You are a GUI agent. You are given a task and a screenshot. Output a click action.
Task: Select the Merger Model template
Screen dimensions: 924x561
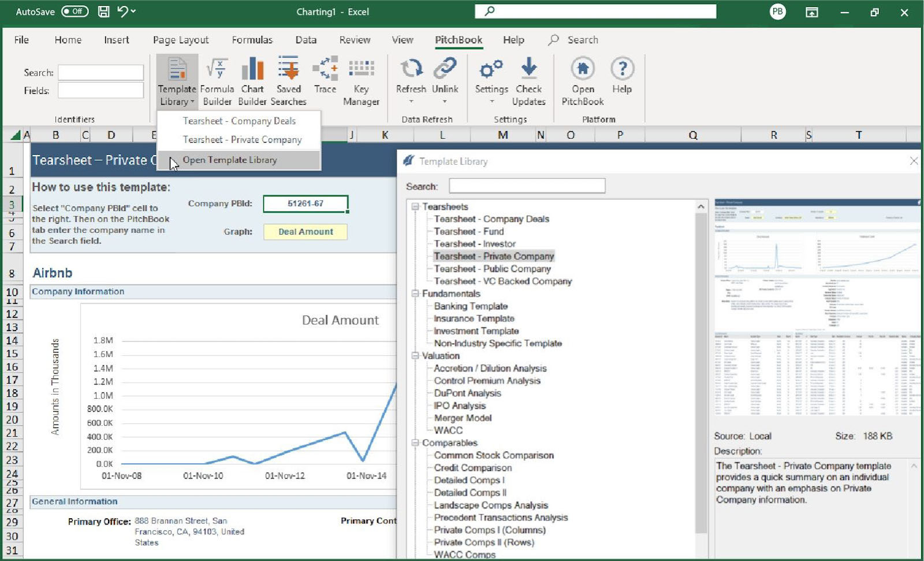[463, 418]
